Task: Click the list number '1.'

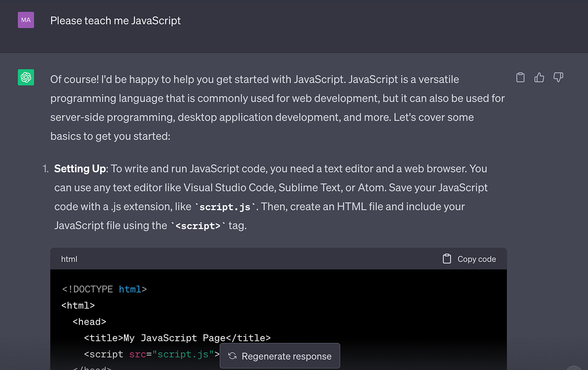Action: pyautogui.click(x=46, y=169)
